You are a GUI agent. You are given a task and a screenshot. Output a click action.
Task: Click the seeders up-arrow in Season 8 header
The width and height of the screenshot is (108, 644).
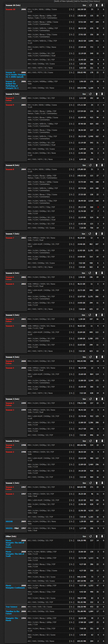pyautogui.click(x=97, y=165)
